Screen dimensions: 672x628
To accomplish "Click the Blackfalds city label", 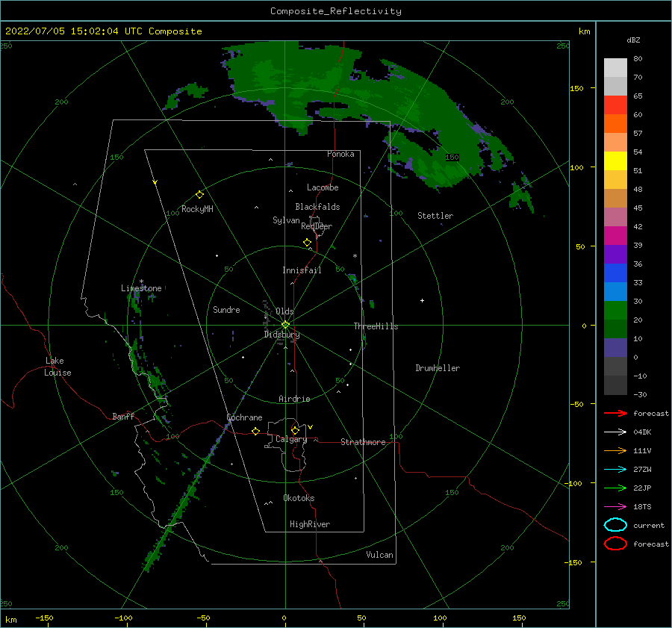I will (x=317, y=207).
